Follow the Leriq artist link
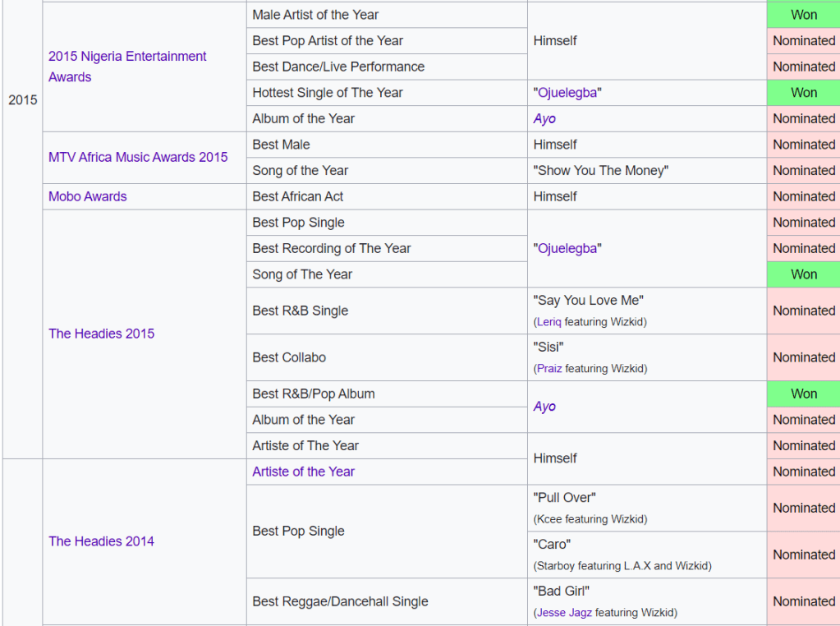The image size is (840, 626). coord(549,322)
